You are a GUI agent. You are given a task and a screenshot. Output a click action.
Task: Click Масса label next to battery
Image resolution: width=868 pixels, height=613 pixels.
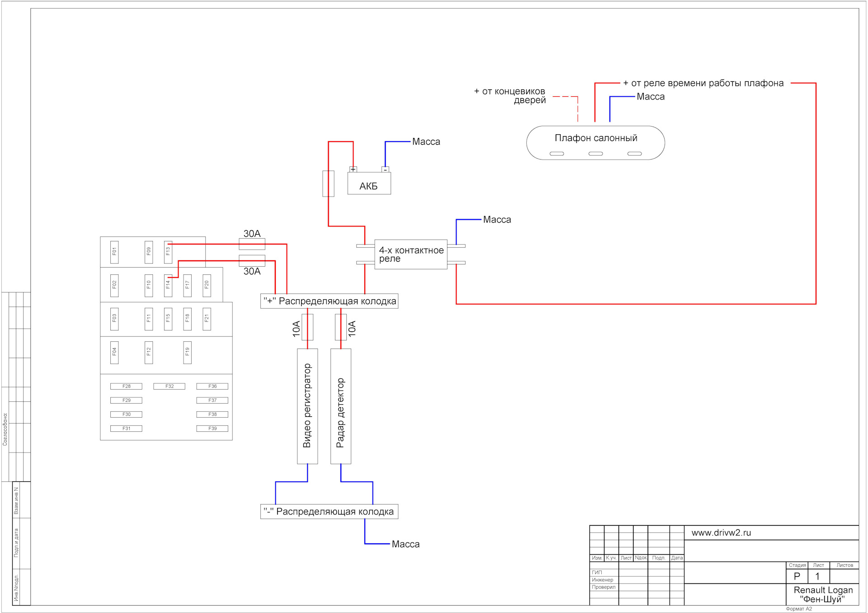426,141
